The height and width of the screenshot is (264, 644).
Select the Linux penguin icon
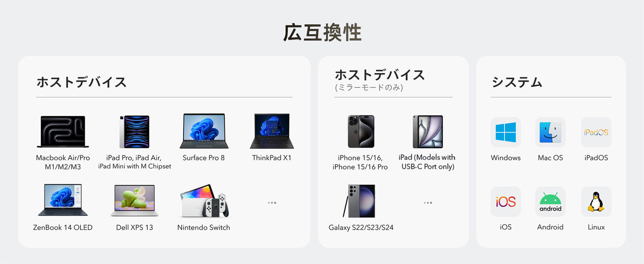[x=596, y=202]
